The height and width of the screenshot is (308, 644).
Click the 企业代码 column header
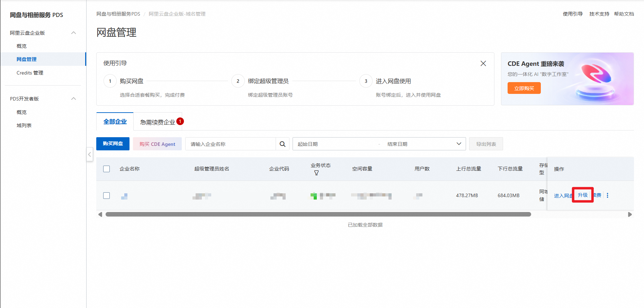coord(279,169)
